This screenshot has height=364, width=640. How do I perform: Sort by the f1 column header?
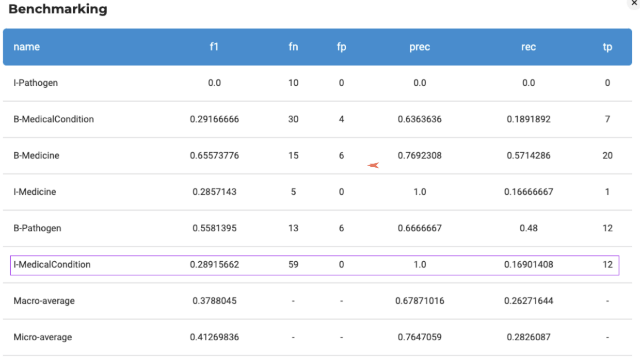214,47
